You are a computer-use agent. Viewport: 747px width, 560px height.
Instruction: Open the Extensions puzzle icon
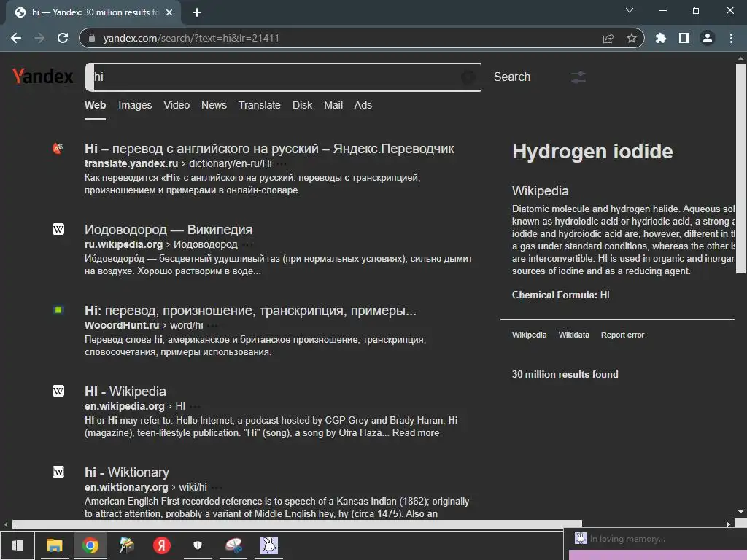(x=661, y=38)
